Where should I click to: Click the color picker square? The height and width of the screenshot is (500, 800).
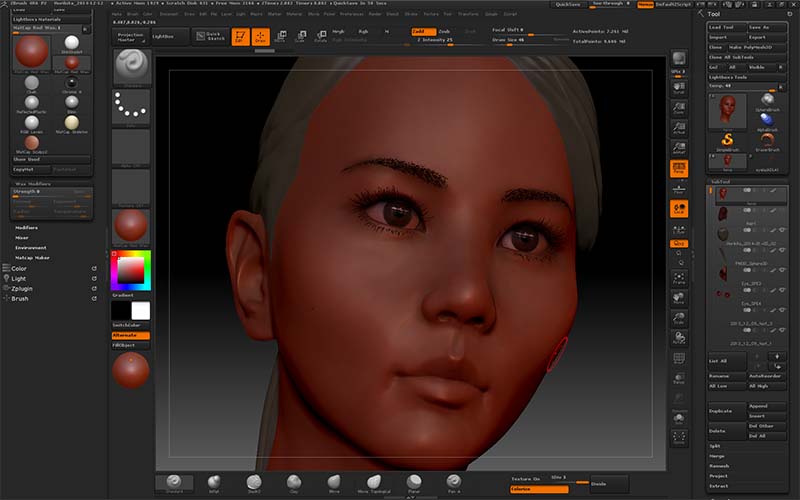[131, 270]
